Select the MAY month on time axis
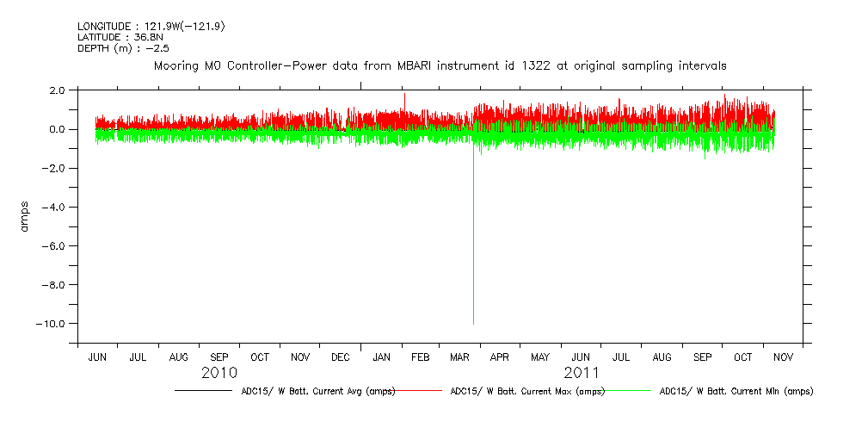This screenshot has height=434, width=868. click(540, 356)
